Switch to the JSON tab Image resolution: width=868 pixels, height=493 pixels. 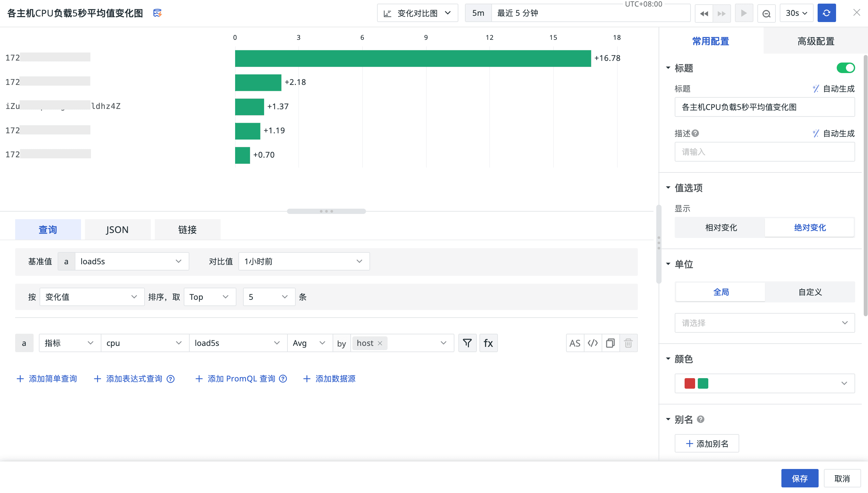pyautogui.click(x=117, y=230)
